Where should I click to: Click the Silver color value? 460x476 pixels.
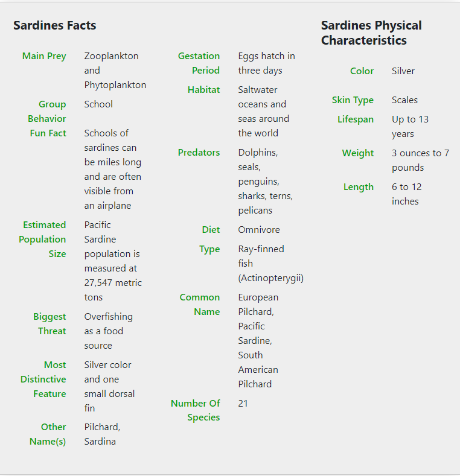pyautogui.click(x=403, y=71)
